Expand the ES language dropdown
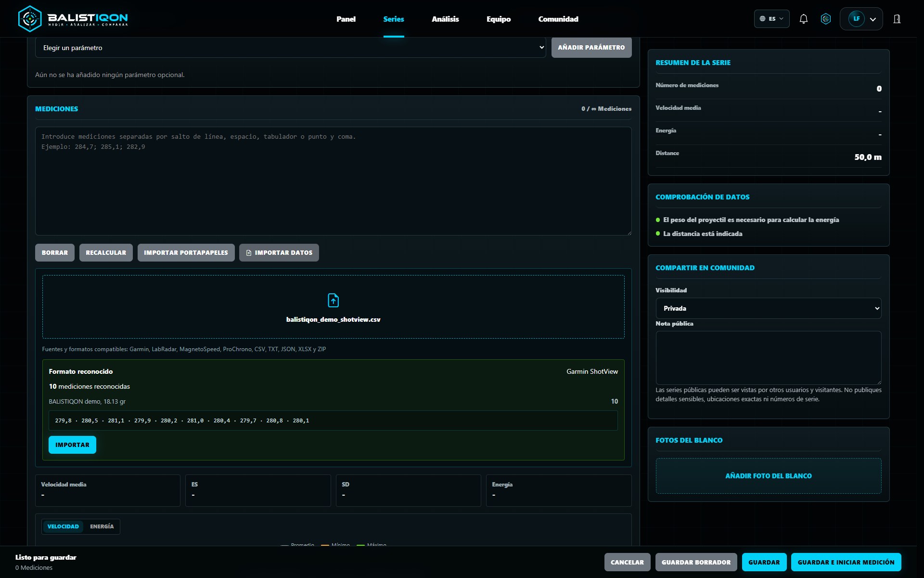Screen dimensions: 924x578 coord(771,19)
